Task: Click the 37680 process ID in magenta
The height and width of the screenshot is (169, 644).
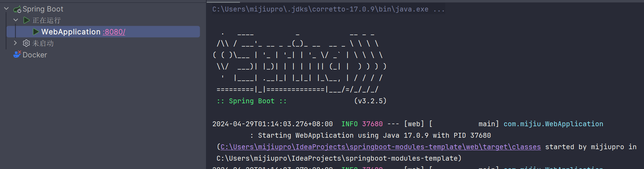Action: click(372, 124)
